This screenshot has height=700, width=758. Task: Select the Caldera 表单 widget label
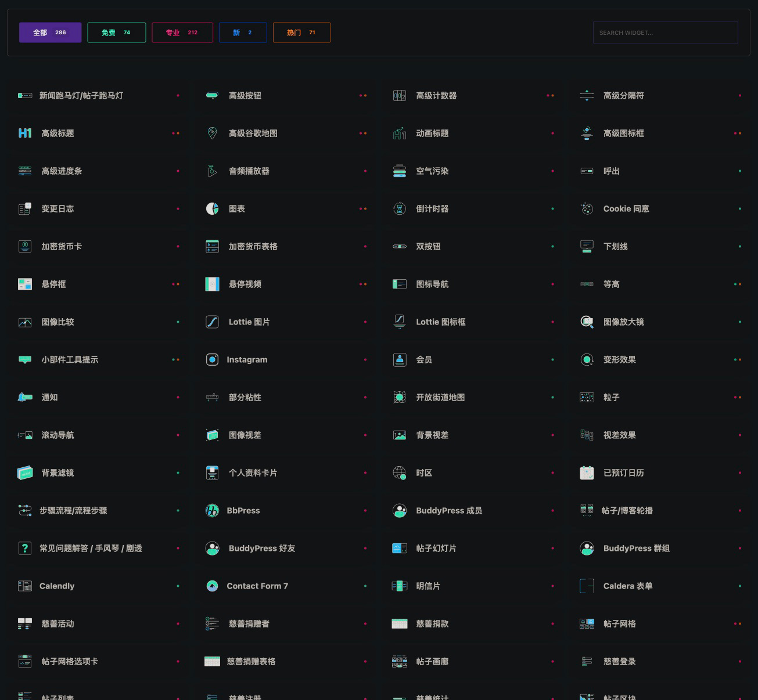point(628,586)
